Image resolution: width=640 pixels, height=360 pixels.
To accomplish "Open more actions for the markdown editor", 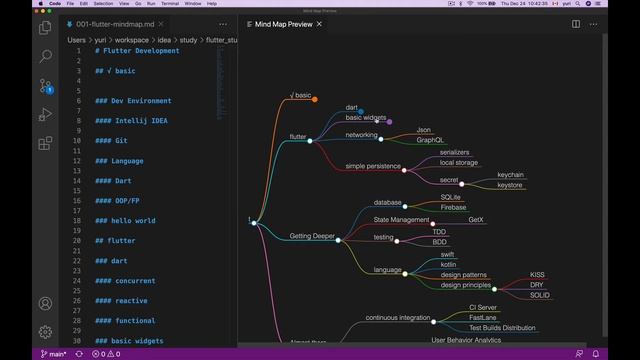I will pos(223,24).
